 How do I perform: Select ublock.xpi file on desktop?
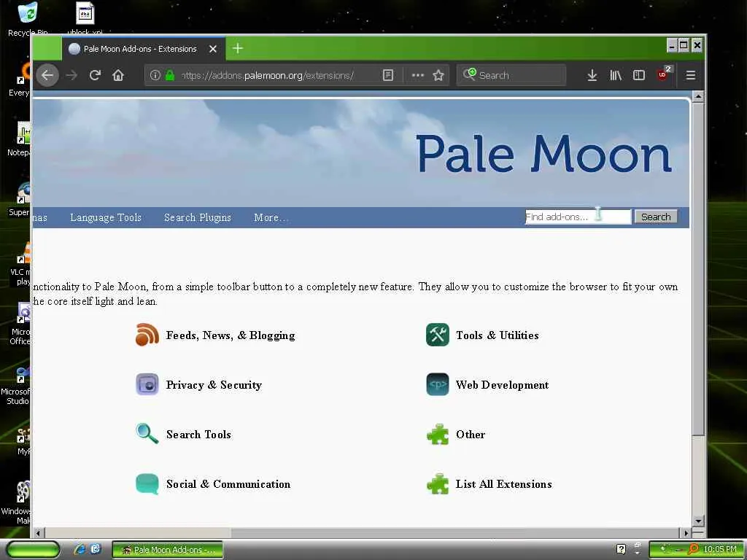pos(85,19)
